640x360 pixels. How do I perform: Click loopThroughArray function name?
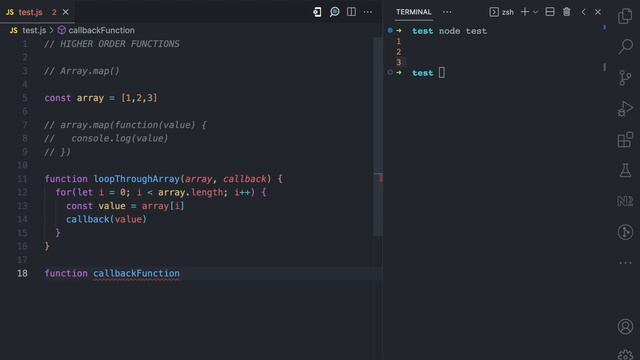click(136, 179)
